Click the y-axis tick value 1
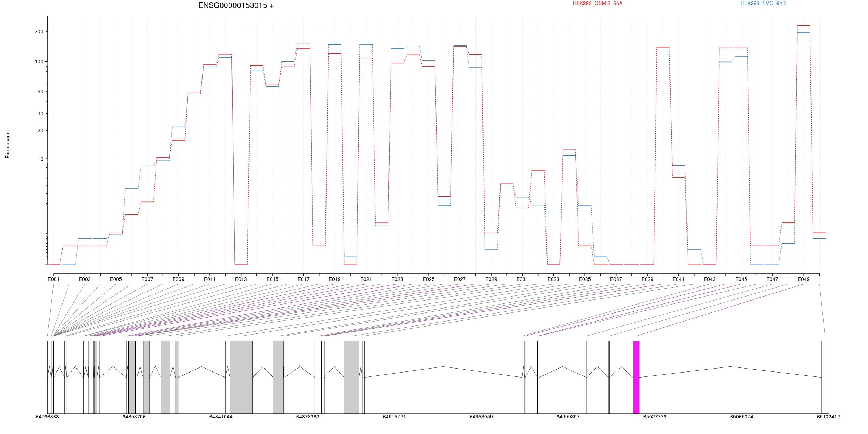 point(42,234)
